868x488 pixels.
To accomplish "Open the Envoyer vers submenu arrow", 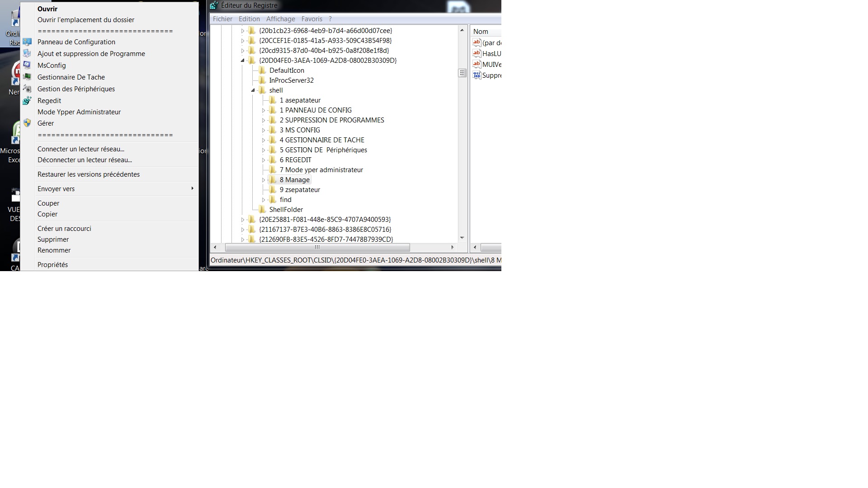I will (x=192, y=188).
